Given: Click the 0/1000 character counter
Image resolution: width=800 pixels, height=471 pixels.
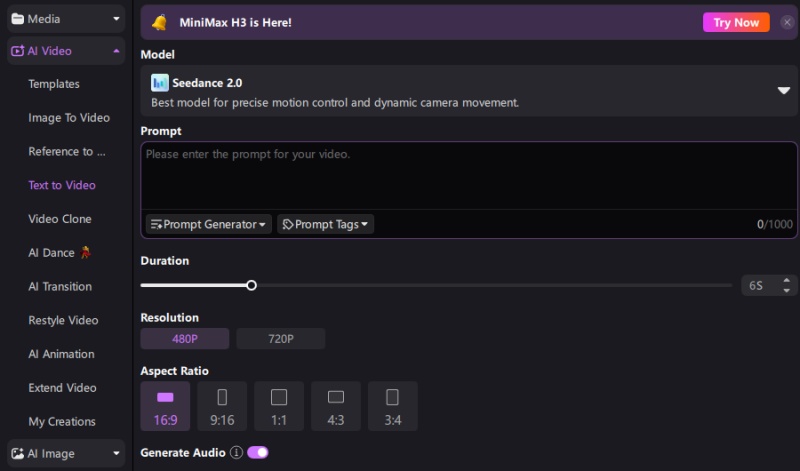Looking at the screenshot, I should click(x=774, y=225).
